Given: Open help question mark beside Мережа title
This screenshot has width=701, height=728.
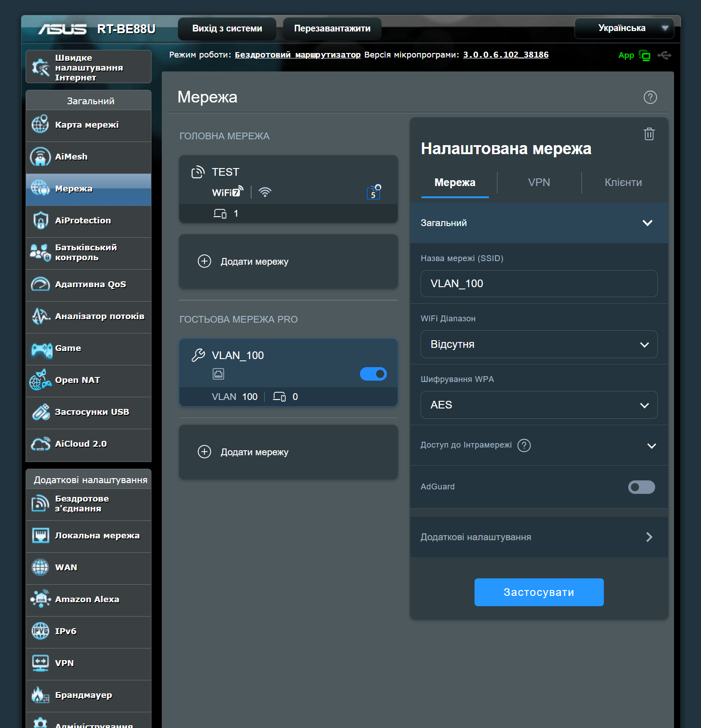Looking at the screenshot, I should [650, 97].
